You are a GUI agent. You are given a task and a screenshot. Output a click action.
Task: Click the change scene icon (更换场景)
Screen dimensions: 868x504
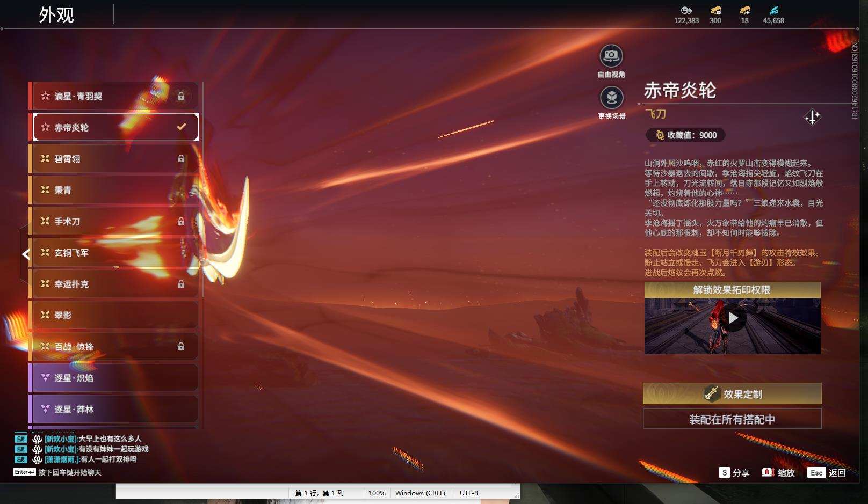pos(611,98)
